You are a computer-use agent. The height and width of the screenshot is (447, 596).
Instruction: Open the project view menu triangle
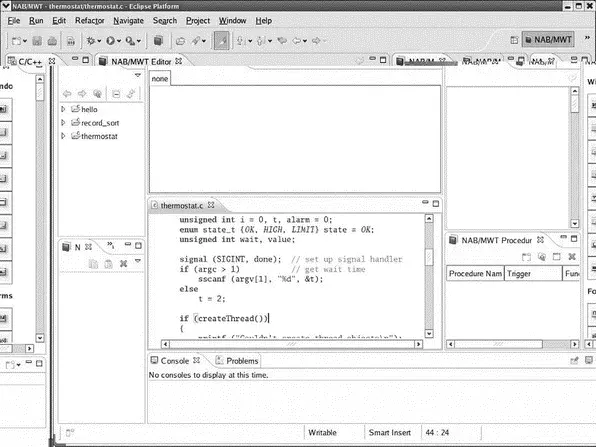tap(138, 75)
